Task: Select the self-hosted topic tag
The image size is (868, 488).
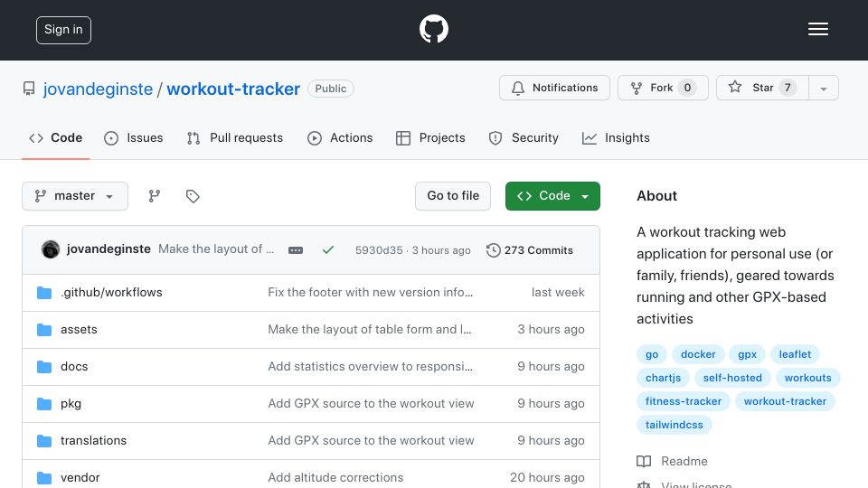Action: click(x=732, y=378)
